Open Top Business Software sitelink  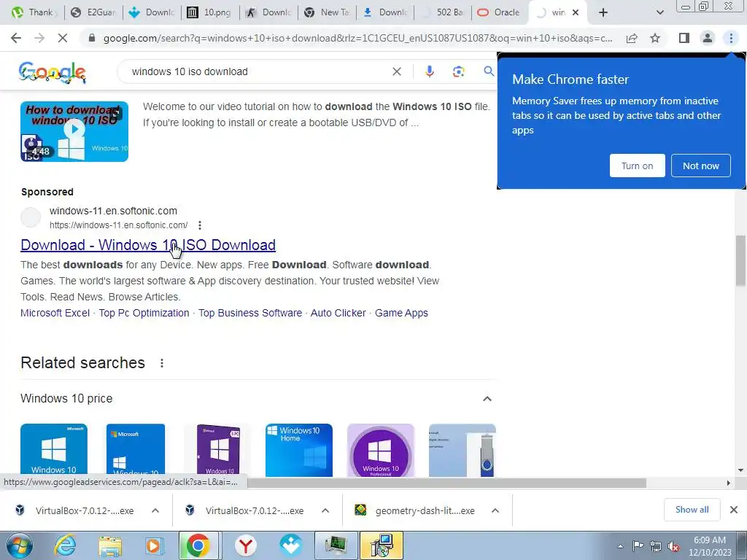[x=250, y=313]
